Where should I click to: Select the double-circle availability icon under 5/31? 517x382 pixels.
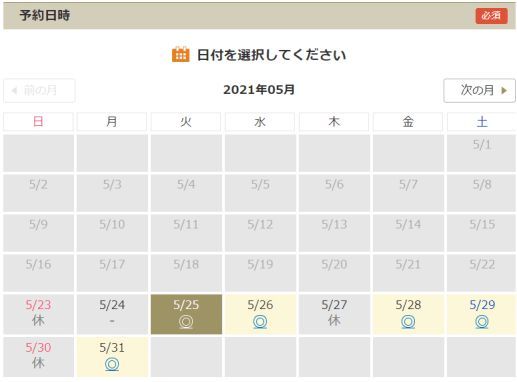pos(112,364)
